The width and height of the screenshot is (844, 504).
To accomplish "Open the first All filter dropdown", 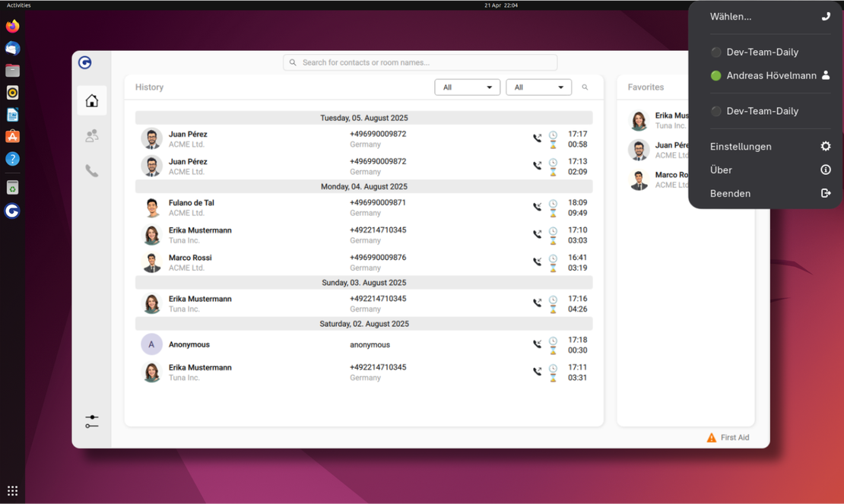I will tap(467, 87).
